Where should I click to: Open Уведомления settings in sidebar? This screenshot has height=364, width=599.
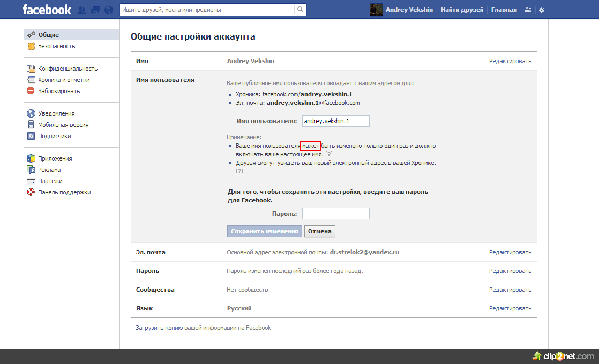tap(56, 113)
